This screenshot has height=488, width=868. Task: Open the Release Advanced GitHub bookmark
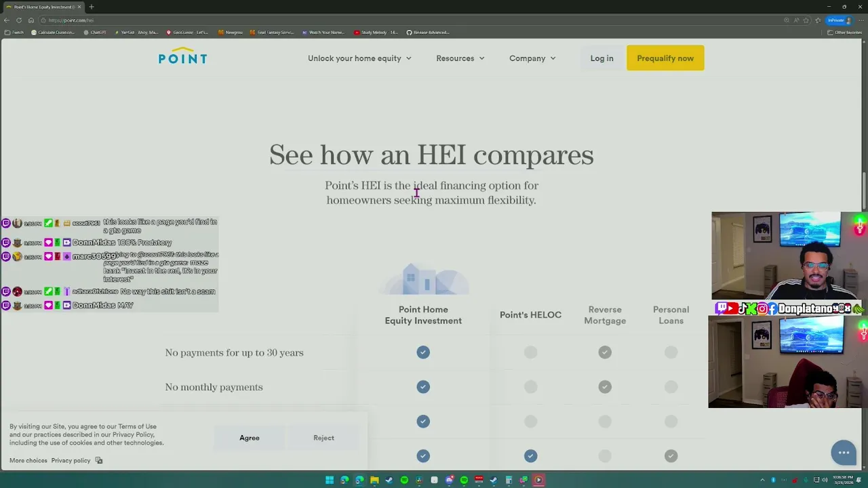coord(428,33)
